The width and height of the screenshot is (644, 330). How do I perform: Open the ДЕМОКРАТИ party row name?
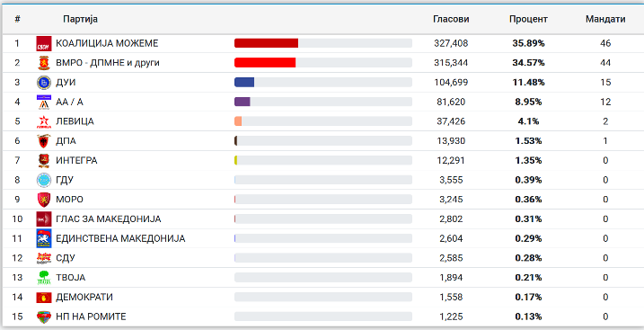pos(84,297)
